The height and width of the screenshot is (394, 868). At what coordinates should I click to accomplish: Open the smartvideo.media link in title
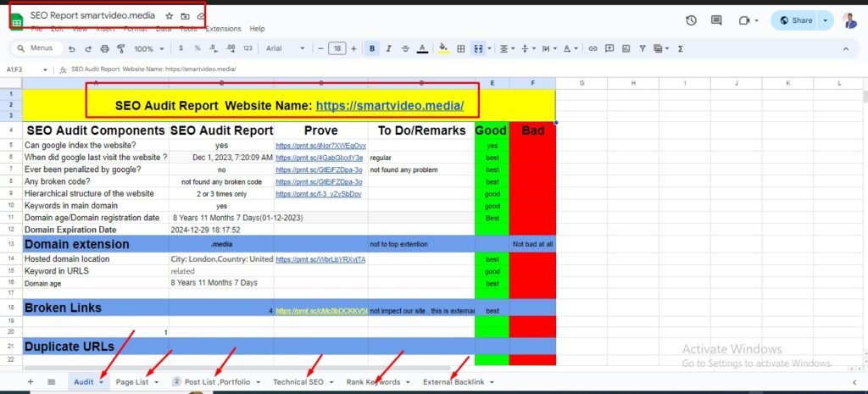[x=390, y=106]
